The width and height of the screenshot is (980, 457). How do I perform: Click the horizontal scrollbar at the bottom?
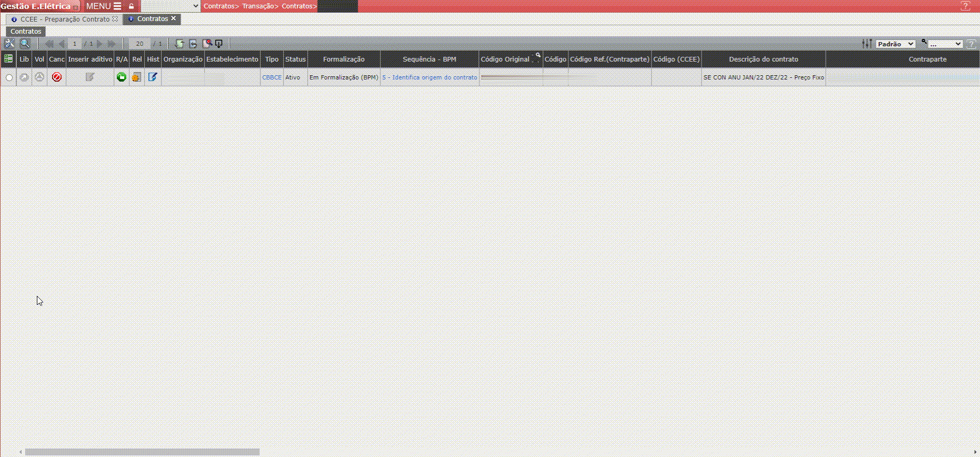point(142,452)
